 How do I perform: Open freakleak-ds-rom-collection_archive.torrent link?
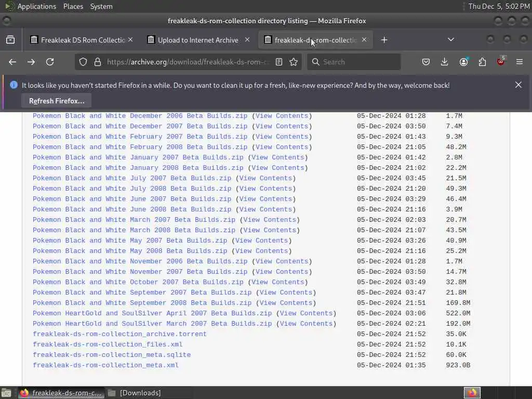(120, 334)
